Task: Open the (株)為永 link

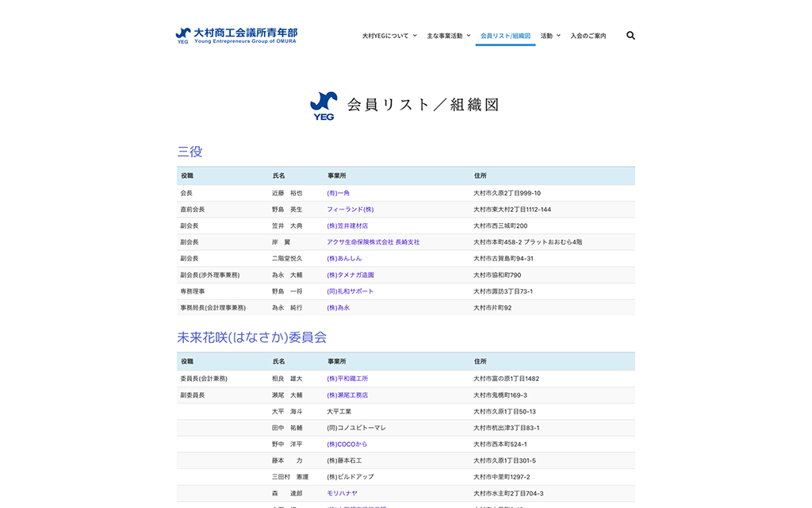Action: (338, 308)
